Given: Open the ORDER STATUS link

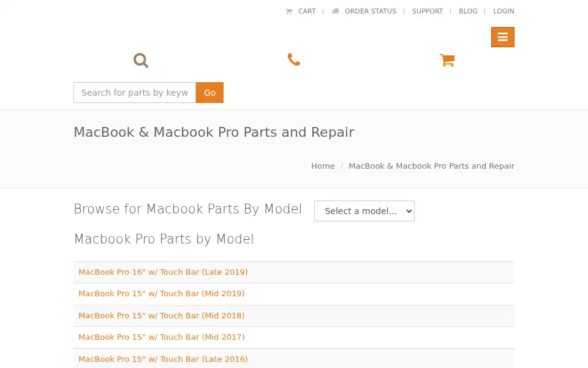Looking at the screenshot, I should [370, 11].
